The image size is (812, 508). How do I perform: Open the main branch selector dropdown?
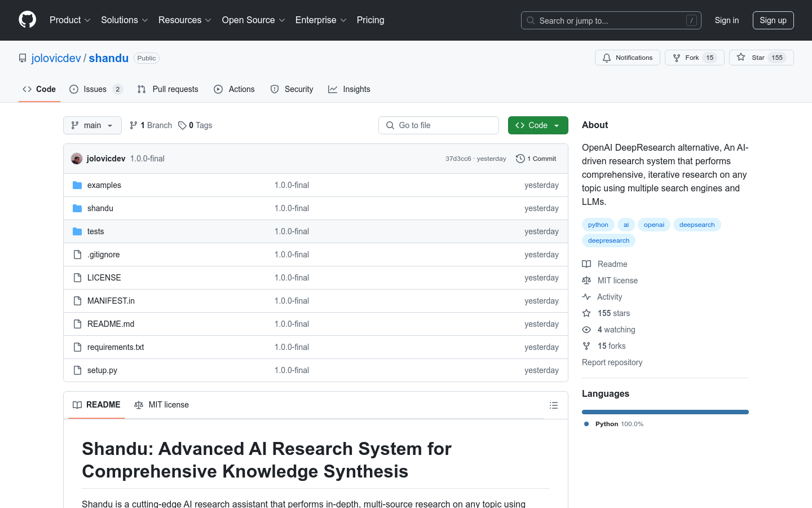point(92,125)
